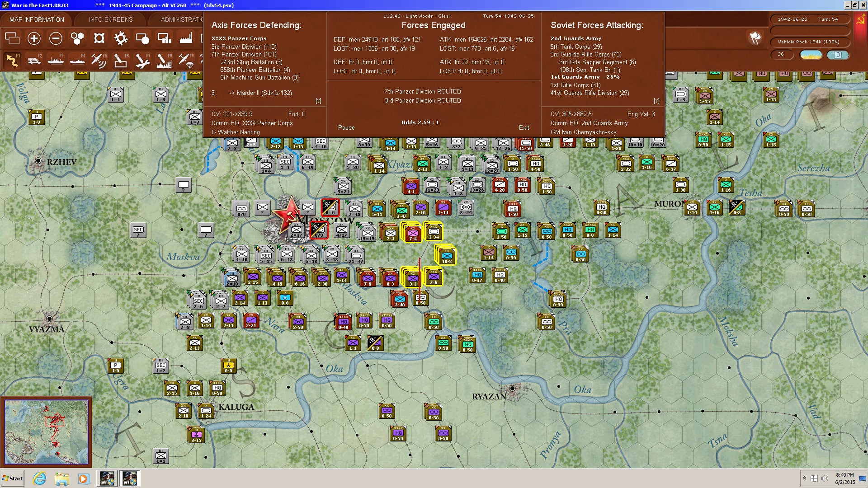Select amphibious mode (F4) ship icon
Image resolution: width=868 pixels, height=488 pixels.
(x=77, y=60)
